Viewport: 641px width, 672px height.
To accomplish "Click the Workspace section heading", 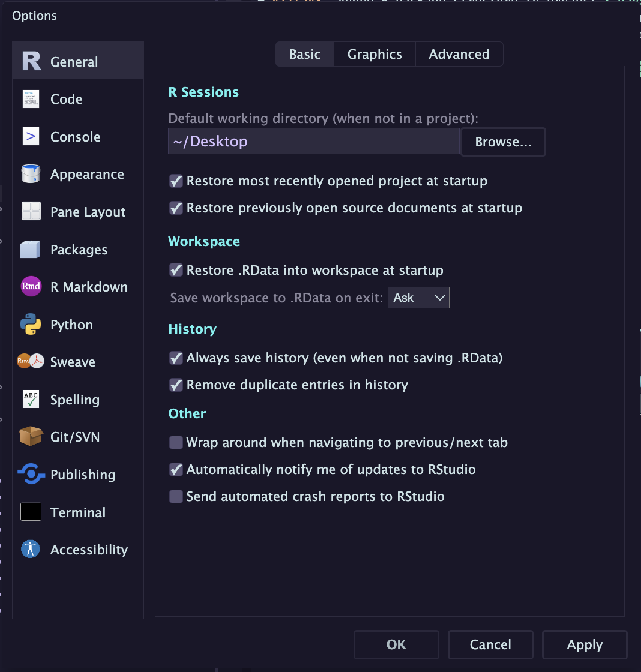I will click(204, 241).
